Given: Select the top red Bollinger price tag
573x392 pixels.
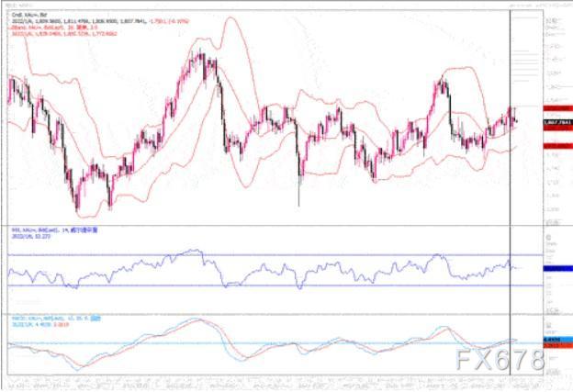Looking at the screenshot, I should (557, 108).
